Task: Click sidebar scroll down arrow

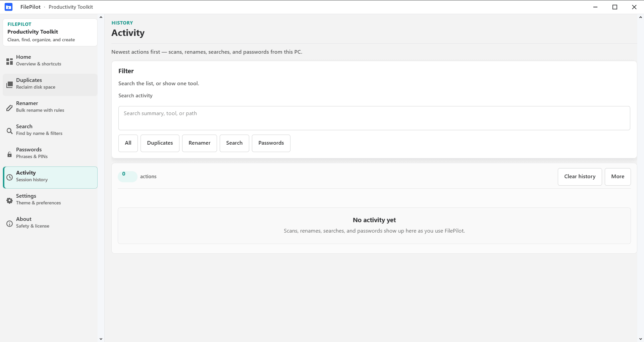Action: click(x=101, y=339)
